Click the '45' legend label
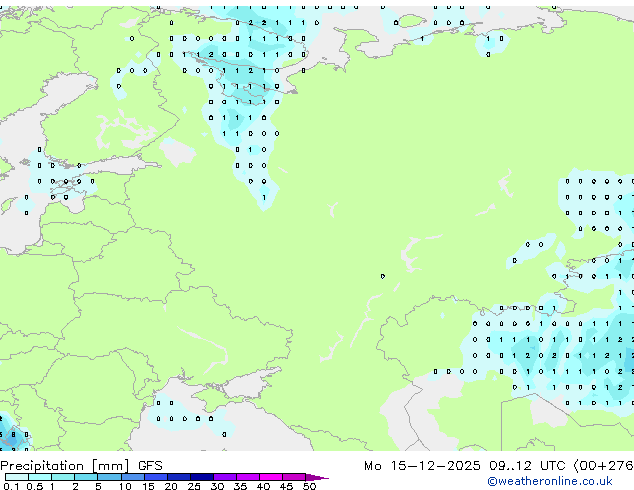This screenshot has height=490, width=634. (286, 486)
